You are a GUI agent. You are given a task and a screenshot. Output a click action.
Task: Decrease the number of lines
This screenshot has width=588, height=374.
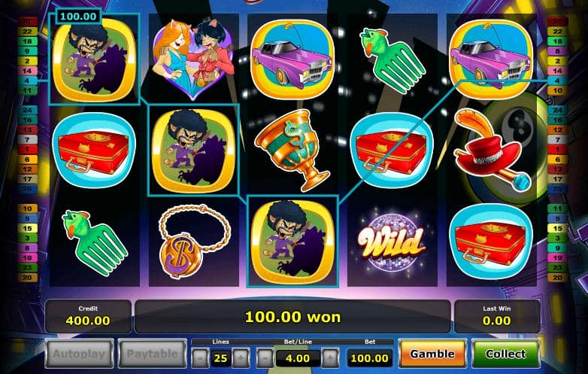[x=199, y=358]
